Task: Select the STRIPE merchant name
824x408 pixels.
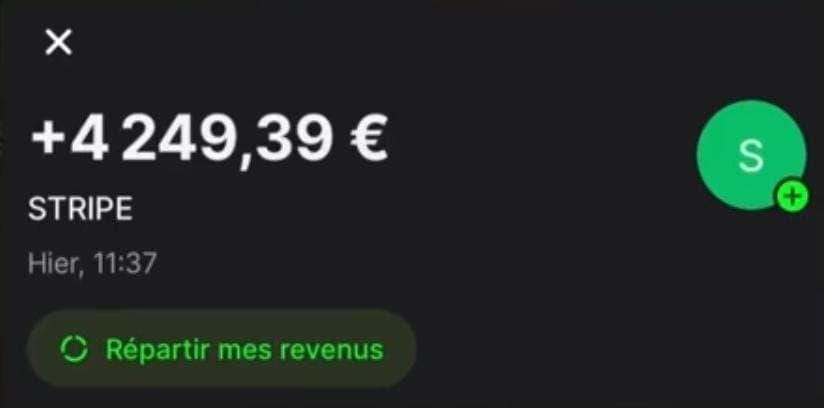Action: pos(80,210)
